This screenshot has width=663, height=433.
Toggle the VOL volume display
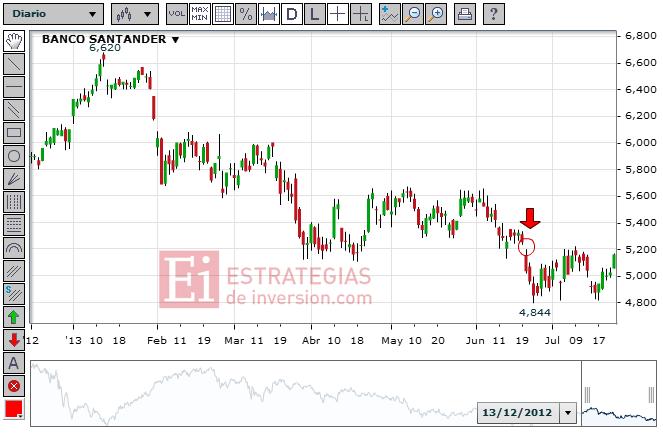pyautogui.click(x=177, y=14)
